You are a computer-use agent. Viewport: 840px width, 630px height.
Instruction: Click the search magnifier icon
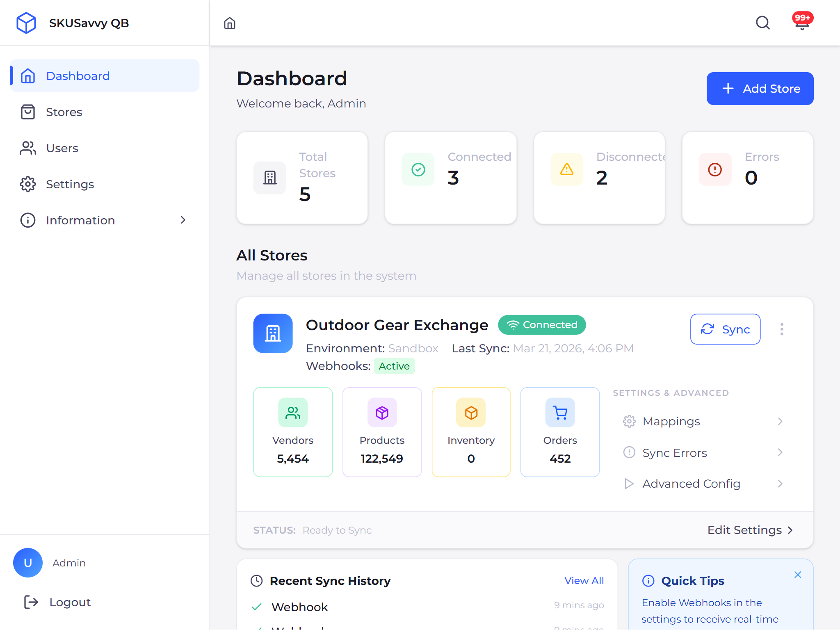point(763,23)
